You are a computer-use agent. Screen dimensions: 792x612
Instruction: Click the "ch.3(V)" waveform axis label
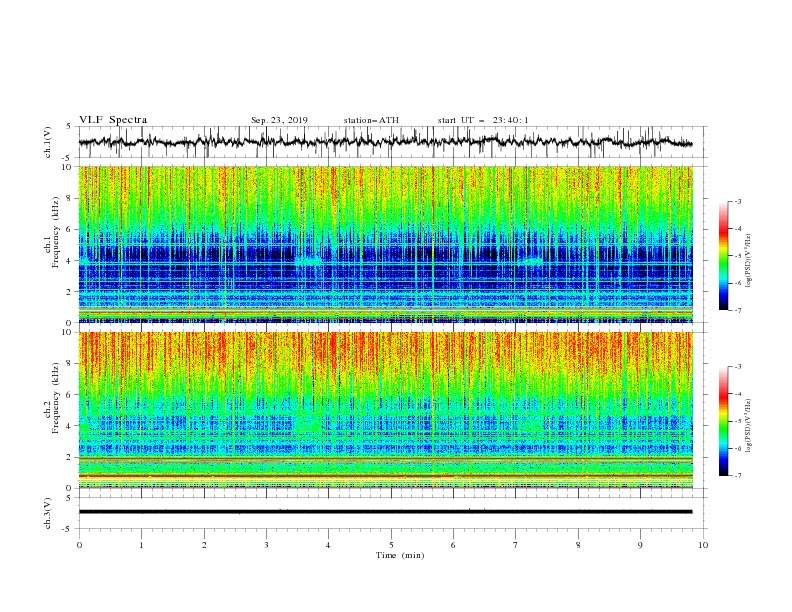pos(48,513)
